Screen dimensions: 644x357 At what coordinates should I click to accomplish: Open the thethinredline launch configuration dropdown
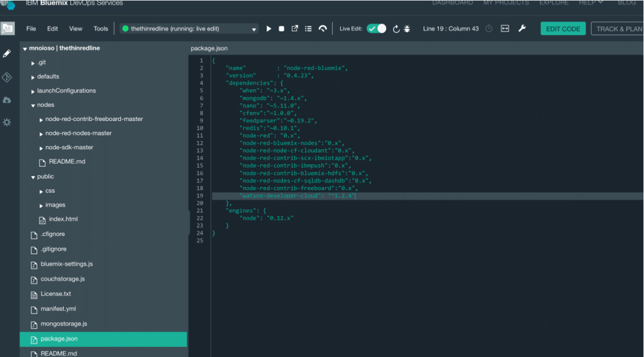coord(189,29)
